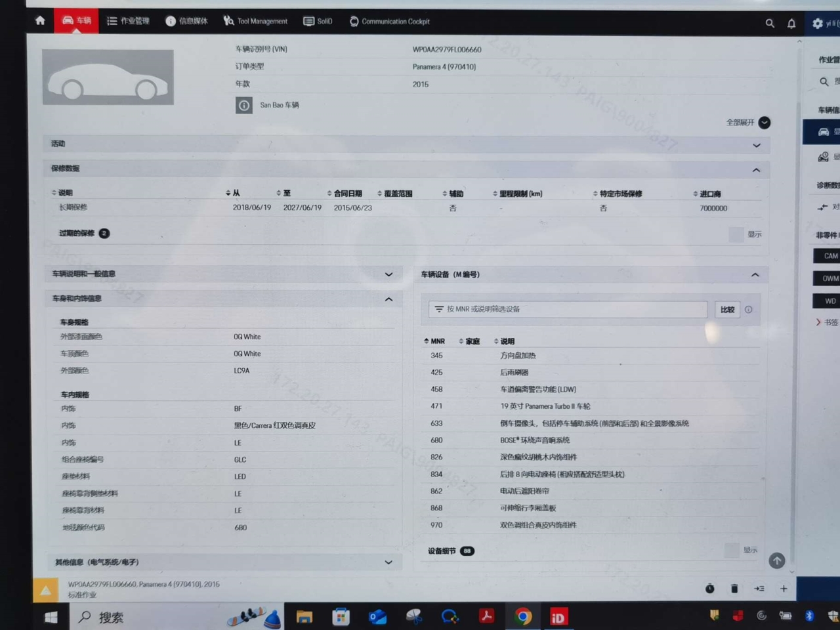The image size is (840, 630).
Task: Click equipment row 970 双色调组合真皮内饰组件
Action: pyautogui.click(x=591, y=525)
